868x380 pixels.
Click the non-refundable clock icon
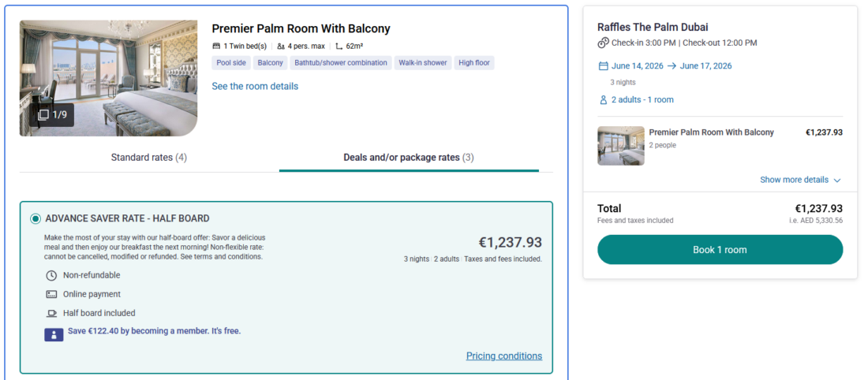click(51, 275)
